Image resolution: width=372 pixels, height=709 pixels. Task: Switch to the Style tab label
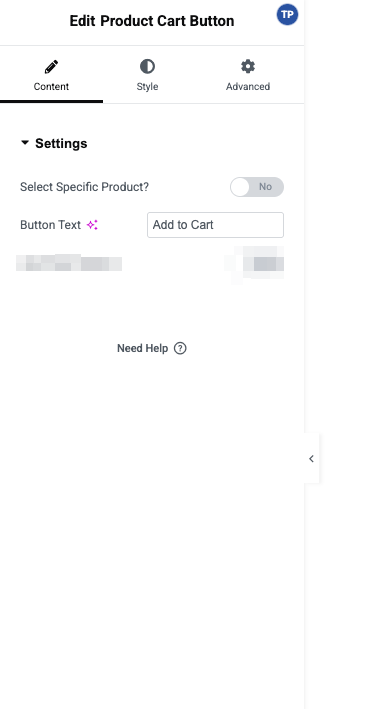[147, 86]
